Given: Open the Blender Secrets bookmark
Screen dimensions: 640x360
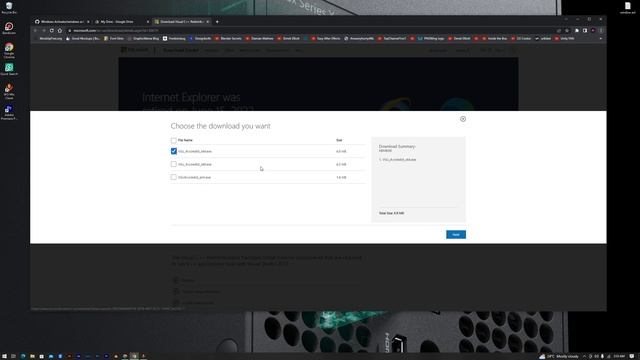Looking at the screenshot, I should click(x=228, y=38).
